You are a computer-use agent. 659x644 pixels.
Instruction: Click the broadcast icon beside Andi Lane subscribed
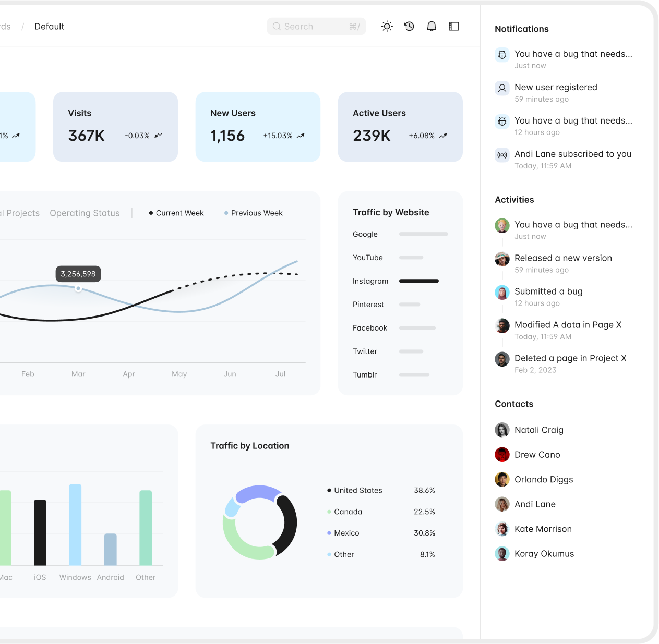[502, 155]
